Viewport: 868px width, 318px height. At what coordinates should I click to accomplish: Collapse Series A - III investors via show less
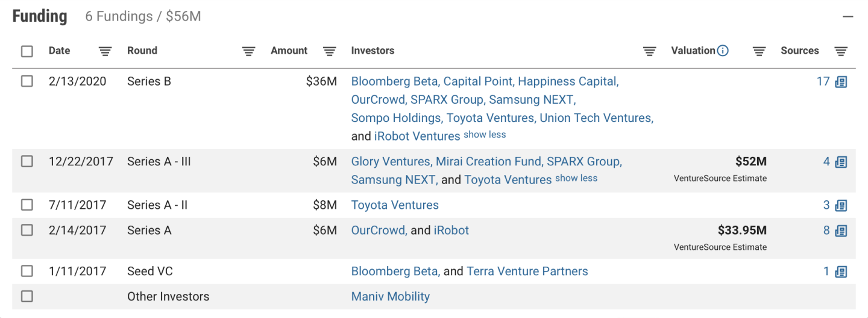pos(576,178)
